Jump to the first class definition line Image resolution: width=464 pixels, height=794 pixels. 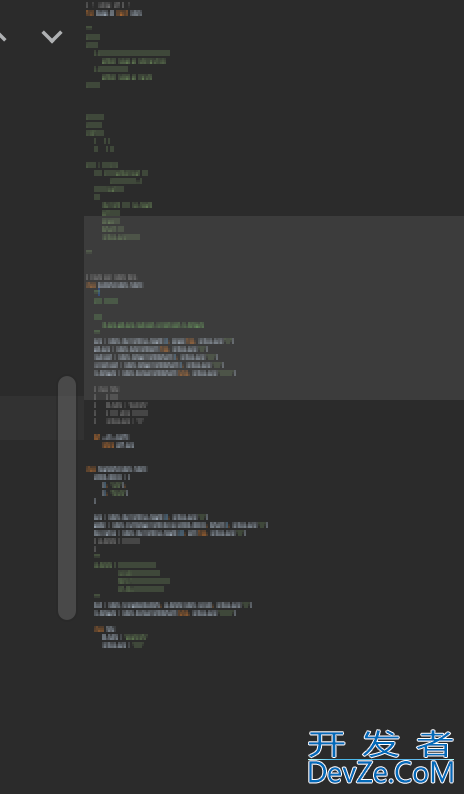(115, 285)
